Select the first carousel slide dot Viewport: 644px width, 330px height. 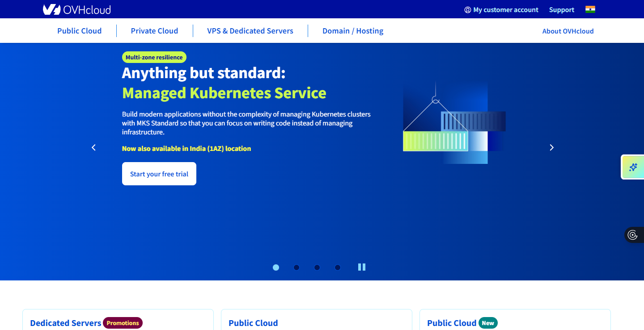click(276, 267)
